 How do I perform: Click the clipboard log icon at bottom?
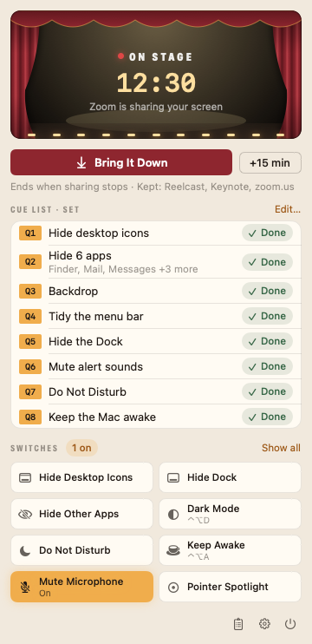[x=238, y=624]
